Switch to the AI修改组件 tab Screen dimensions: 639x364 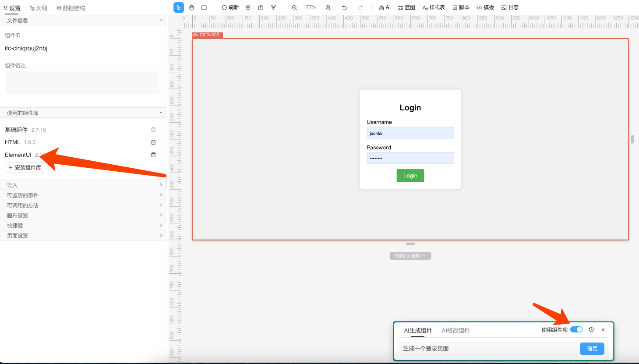(455, 330)
